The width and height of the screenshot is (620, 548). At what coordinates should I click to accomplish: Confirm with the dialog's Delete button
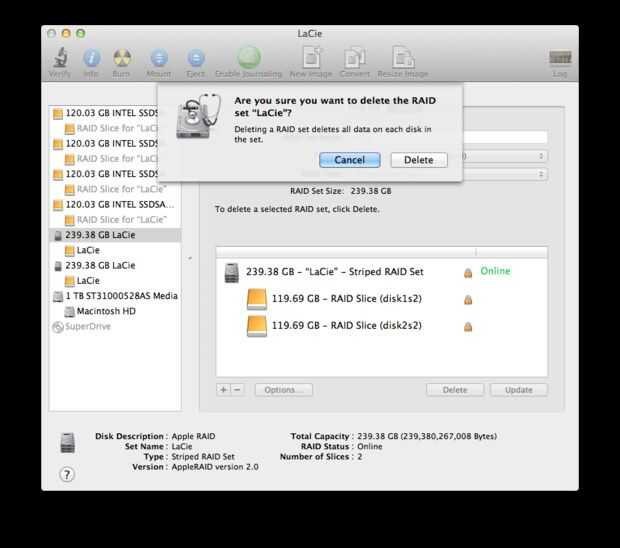coord(419,160)
